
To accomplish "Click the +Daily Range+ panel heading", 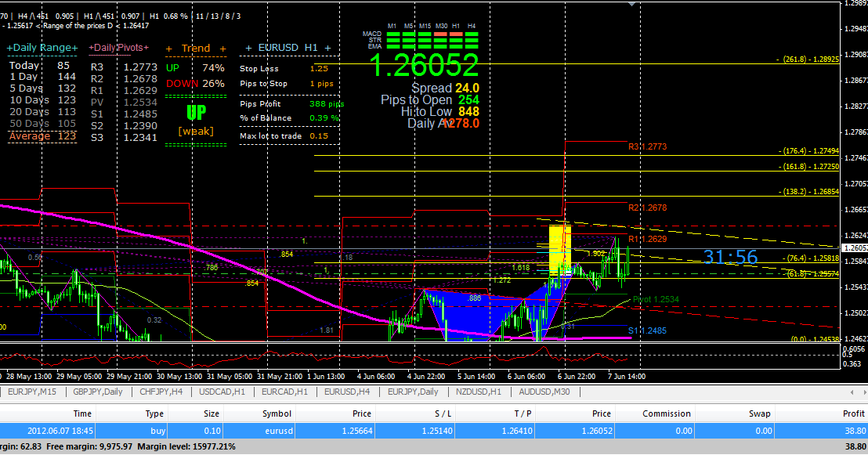I will (x=42, y=48).
